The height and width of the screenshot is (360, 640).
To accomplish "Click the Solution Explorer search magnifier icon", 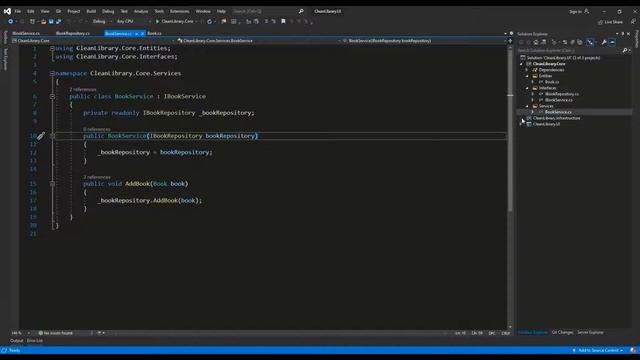I will (x=624, y=50).
